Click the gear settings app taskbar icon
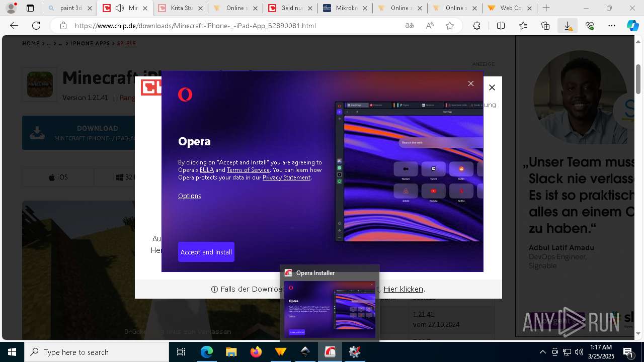Image resolution: width=644 pixels, height=362 pixels. pos(355,352)
